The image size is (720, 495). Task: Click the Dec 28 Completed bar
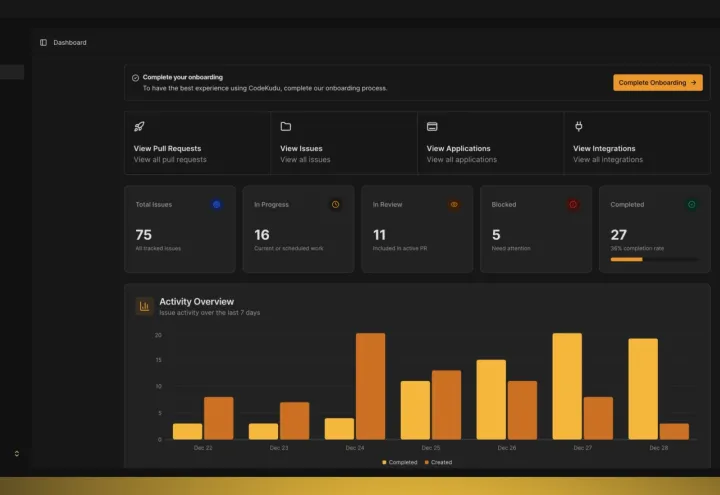coord(643,389)
